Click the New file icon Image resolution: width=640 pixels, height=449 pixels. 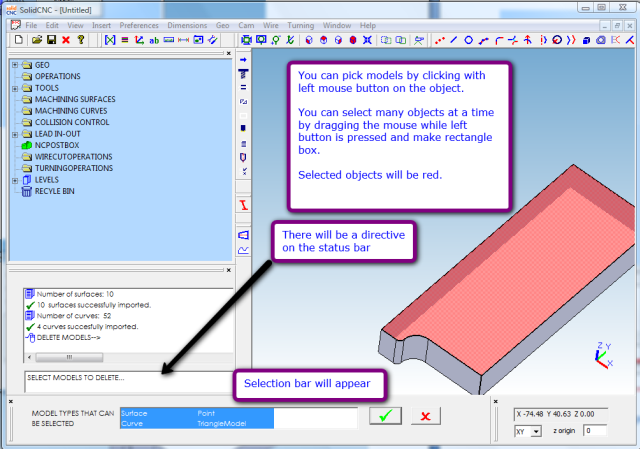(x=20, y=40)
